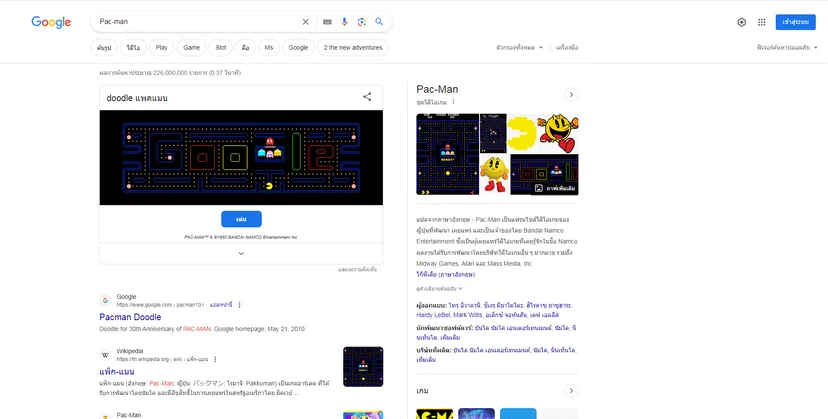
Task: Select the '2 the new adventures' chip
Action: [x=353, y=48]
